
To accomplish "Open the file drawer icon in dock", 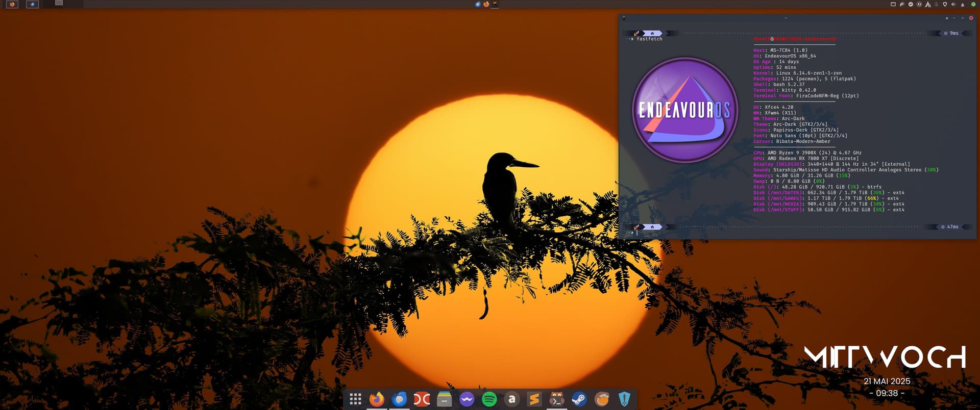I will pyautogui.click(x=444, y=399).
